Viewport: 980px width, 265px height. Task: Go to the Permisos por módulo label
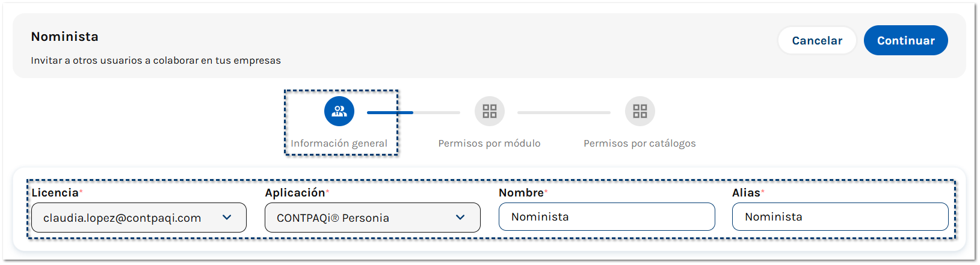click(x=489, y=144)
